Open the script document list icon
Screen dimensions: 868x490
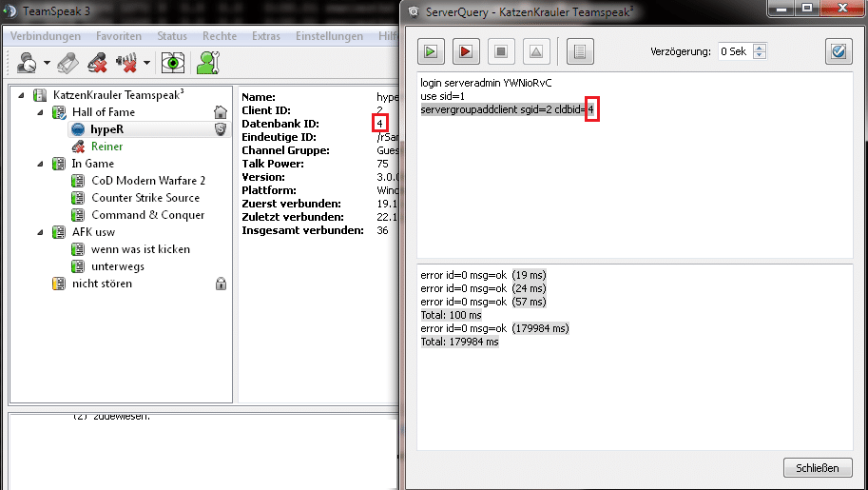coord(580,51)
